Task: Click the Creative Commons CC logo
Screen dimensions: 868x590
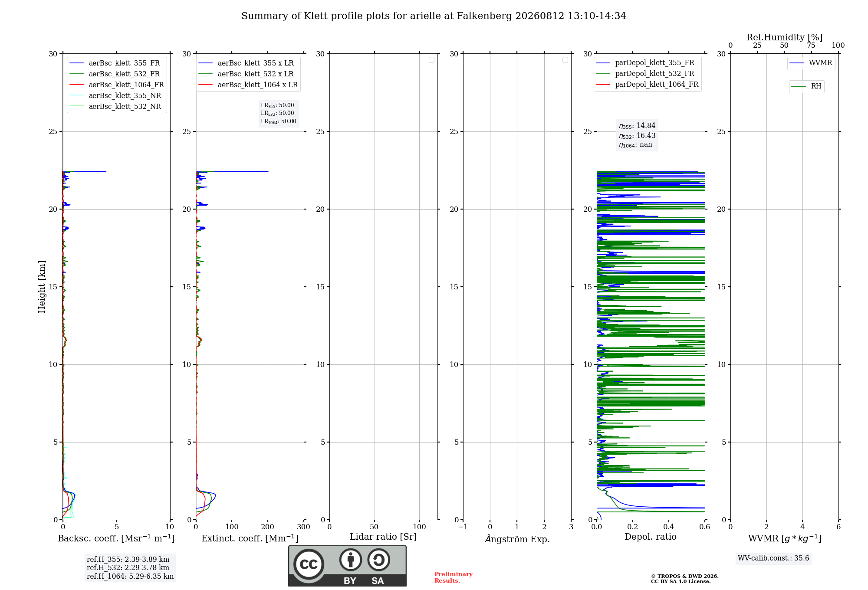Action: (x=309, y=564)
